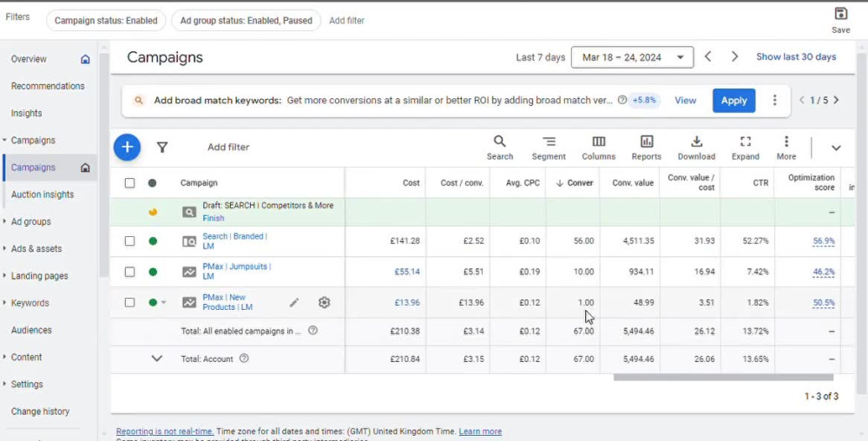Click the pencil edit icon on PMax New Products
Screen dimensions: 868x441
[294, 303]
